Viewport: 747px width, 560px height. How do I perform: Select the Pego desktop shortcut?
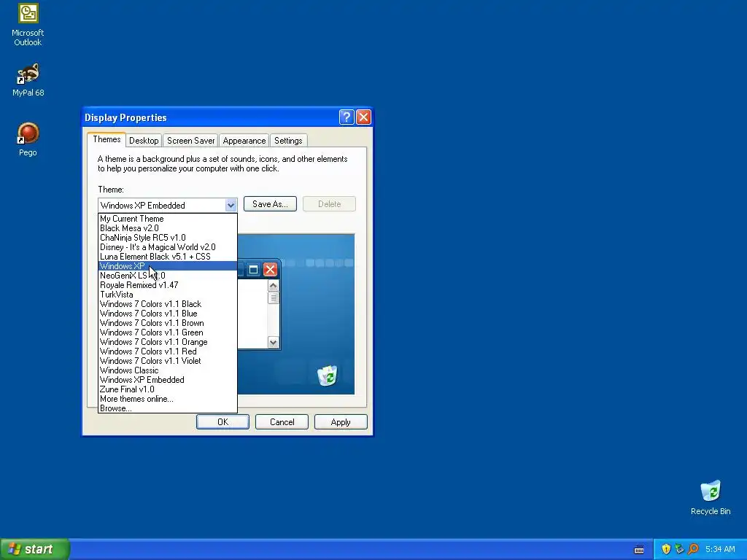pyautogui.click(x=28, y=139)
